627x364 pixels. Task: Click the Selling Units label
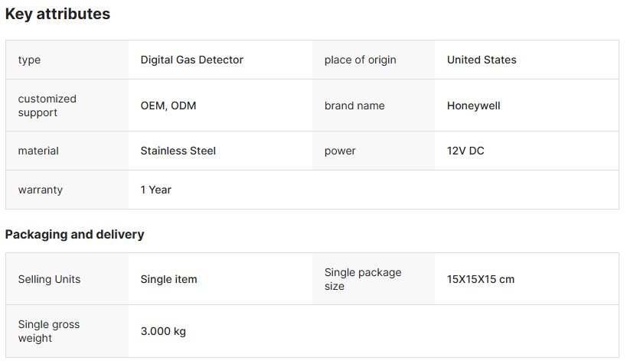[x=49, y=279]
